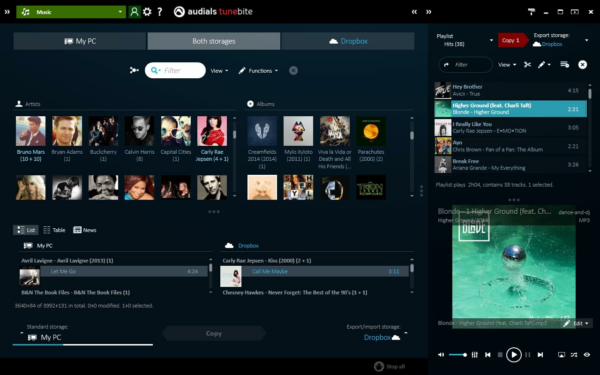Screen dimensions: 600x375
Task: Select Break Free by Ariana Grande
Action: 510,165
